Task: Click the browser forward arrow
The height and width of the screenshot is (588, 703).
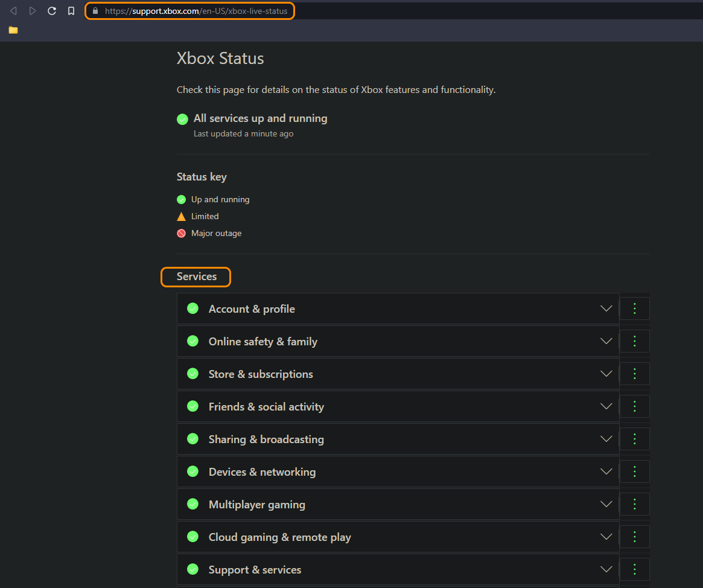Action: click(x=32, y=11)
